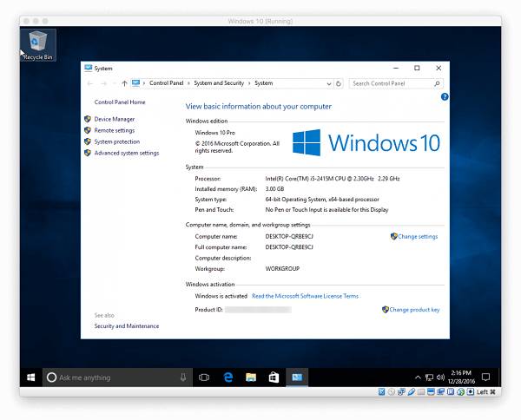This screenshot has width=521, height=420.
Task: Click the VirtualBox display status icon
Action: coord(431,391)
